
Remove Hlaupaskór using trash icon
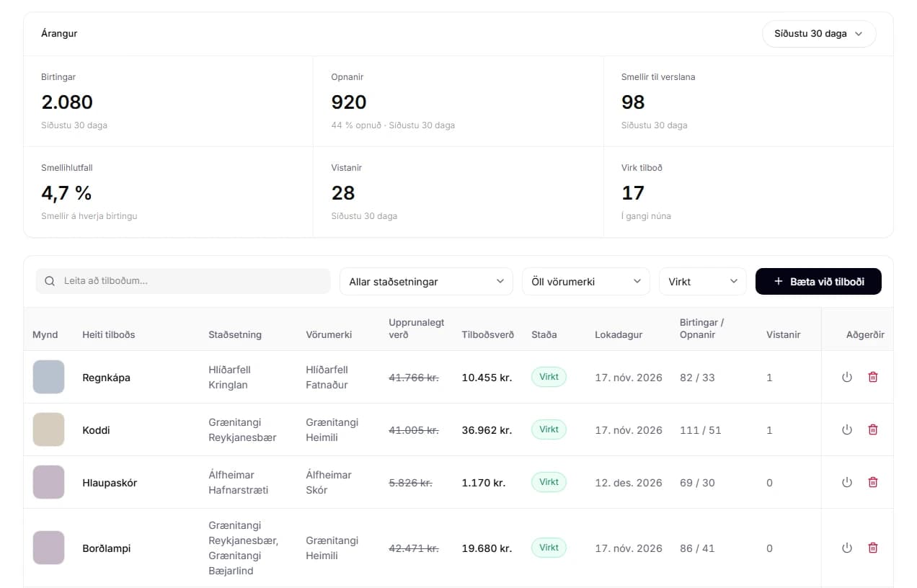click(x=873, y=482)
